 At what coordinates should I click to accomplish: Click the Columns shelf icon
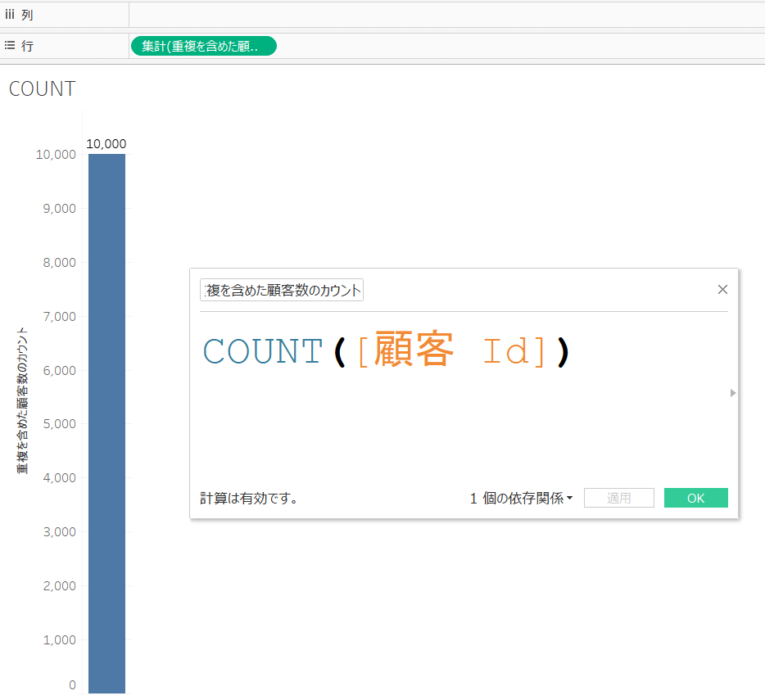pyautogui.click(x=11, y=14)
